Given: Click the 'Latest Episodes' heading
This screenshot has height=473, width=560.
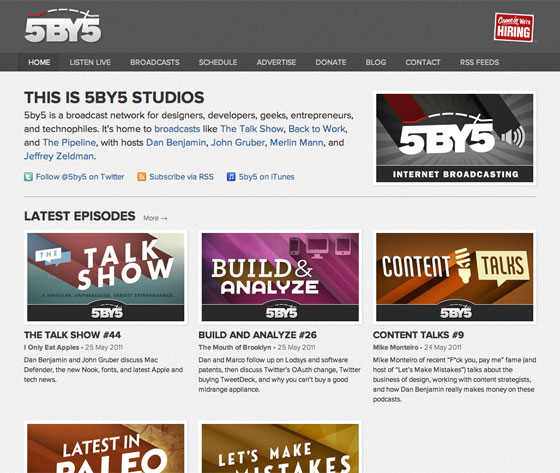Looking at the screenshot, I should [80, 216].
